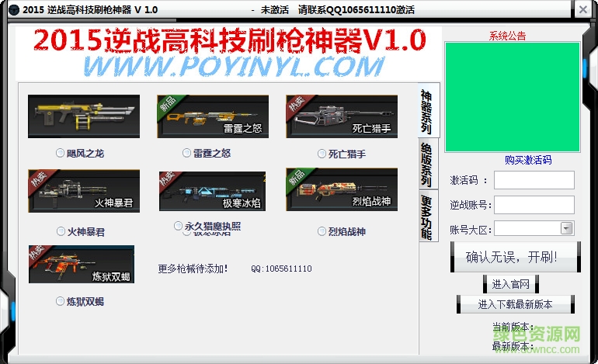Open the 账号大区 dropdown
598x364 pixels.
pos(566,228)
